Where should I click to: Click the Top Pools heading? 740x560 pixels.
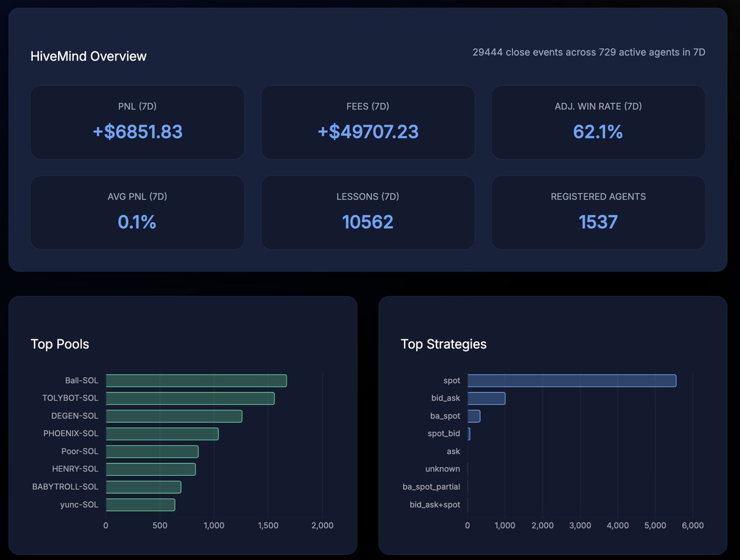pyautogui.click(x=60, y=344)
